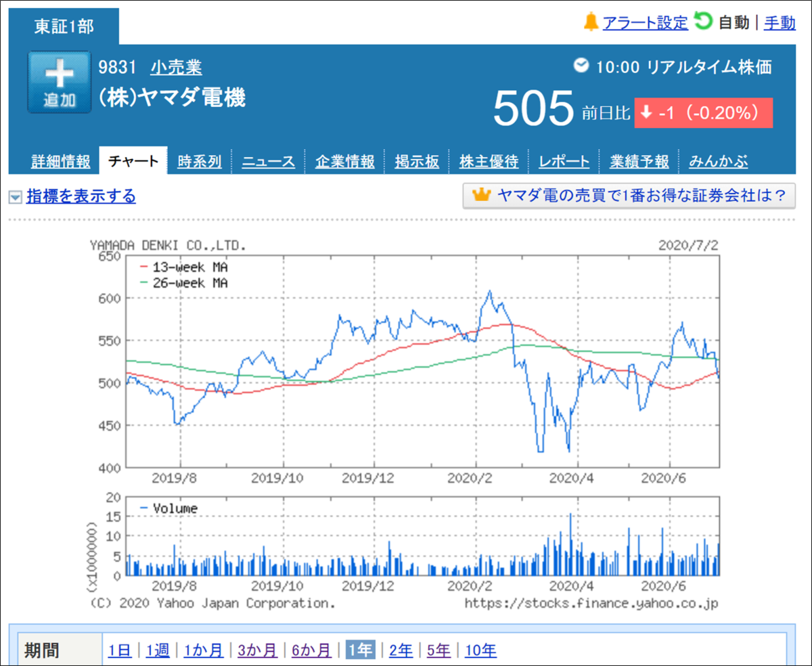Click the red down-arrow change badge

point(703,113)
